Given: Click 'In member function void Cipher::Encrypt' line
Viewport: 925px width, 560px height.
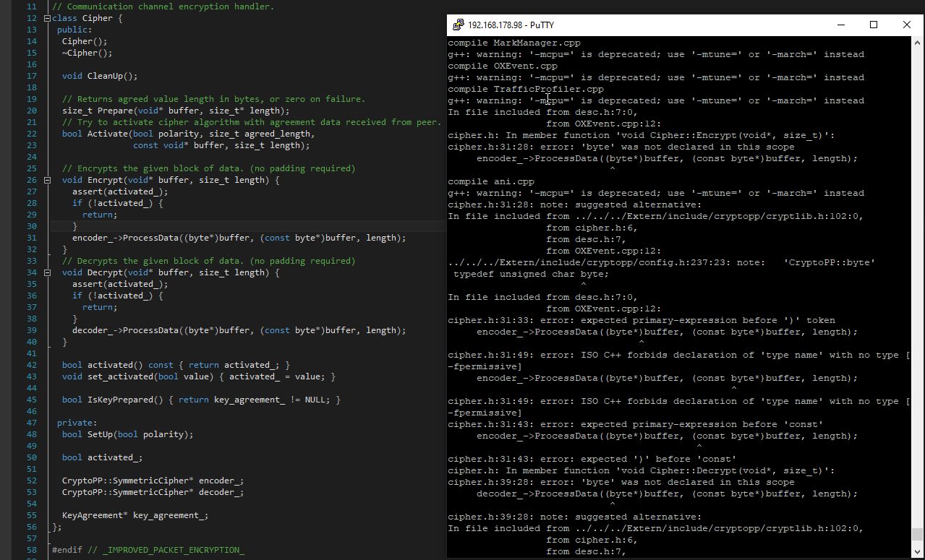Looking at the screenshot, I should (641, 135).
